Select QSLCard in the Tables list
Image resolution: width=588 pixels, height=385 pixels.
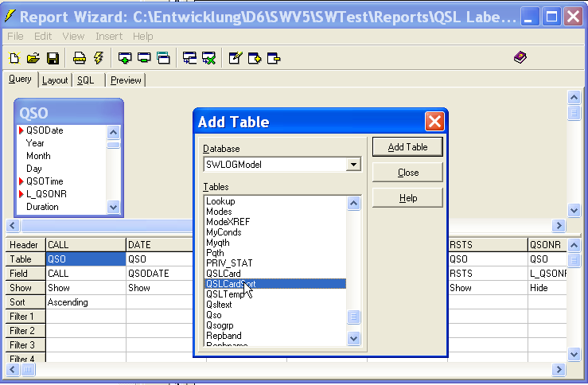click(x=224, y=274)
